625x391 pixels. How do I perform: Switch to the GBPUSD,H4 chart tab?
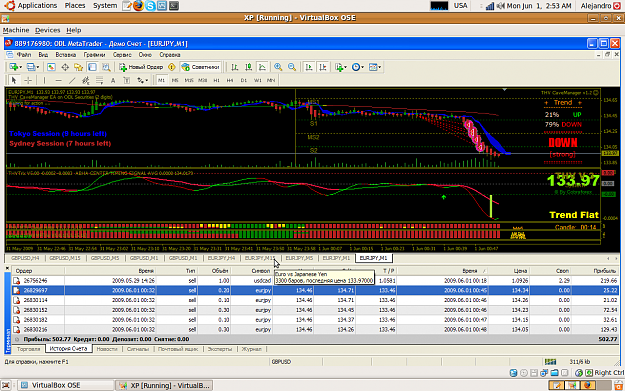point(25,258)
